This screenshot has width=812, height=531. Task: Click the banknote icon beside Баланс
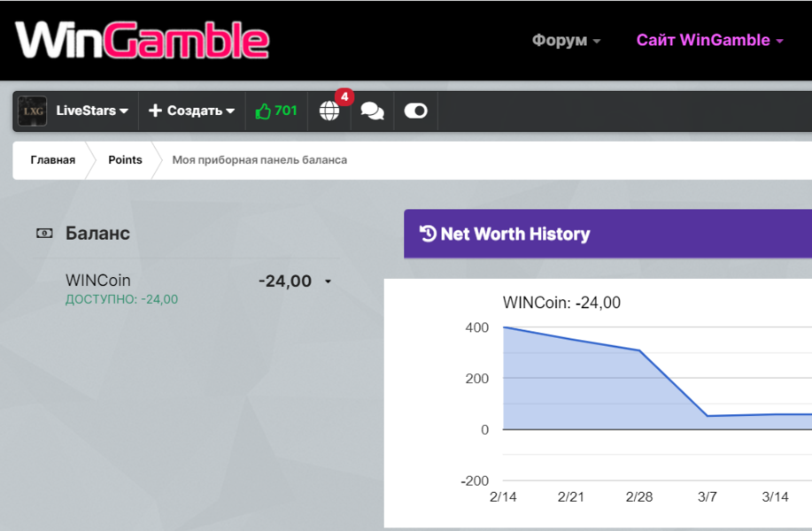point(44,234)
